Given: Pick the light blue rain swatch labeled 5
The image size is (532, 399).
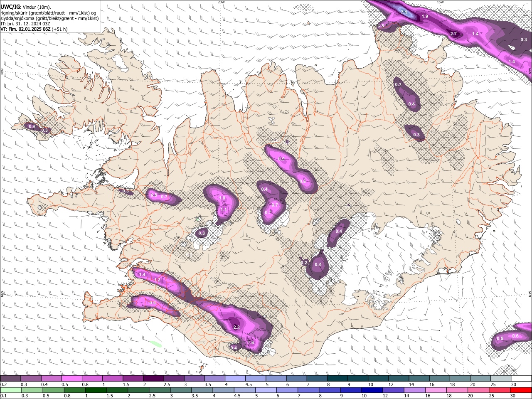Looking at the screenshot, I should pyautogui.click(x=266, y=390).
